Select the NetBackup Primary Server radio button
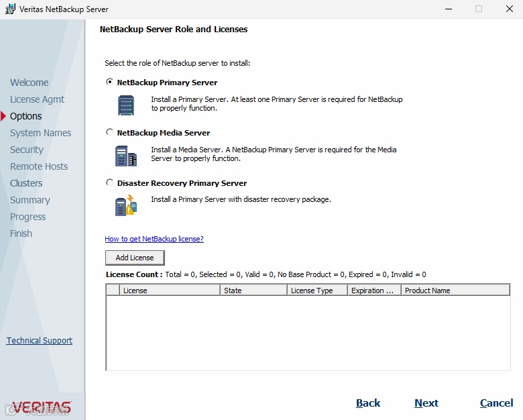Screen dimensions: 523x420 click(110, 83)
